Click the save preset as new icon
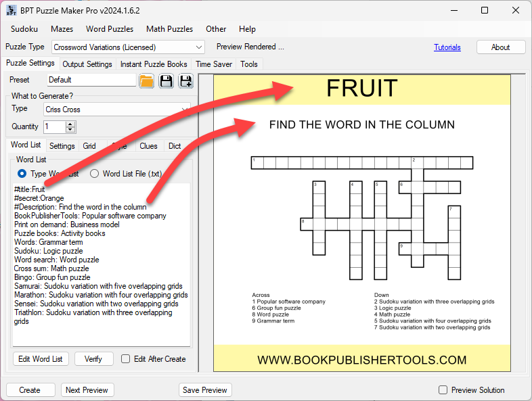 (x=185, y=80)
